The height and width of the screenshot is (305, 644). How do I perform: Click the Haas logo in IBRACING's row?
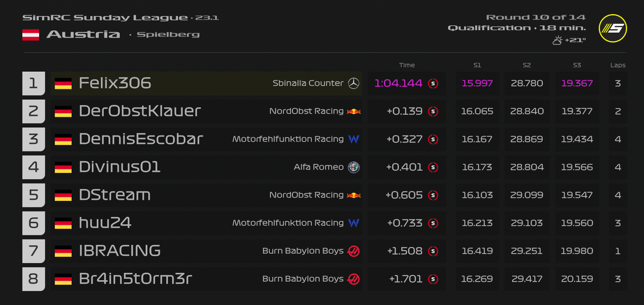point(354,251)
